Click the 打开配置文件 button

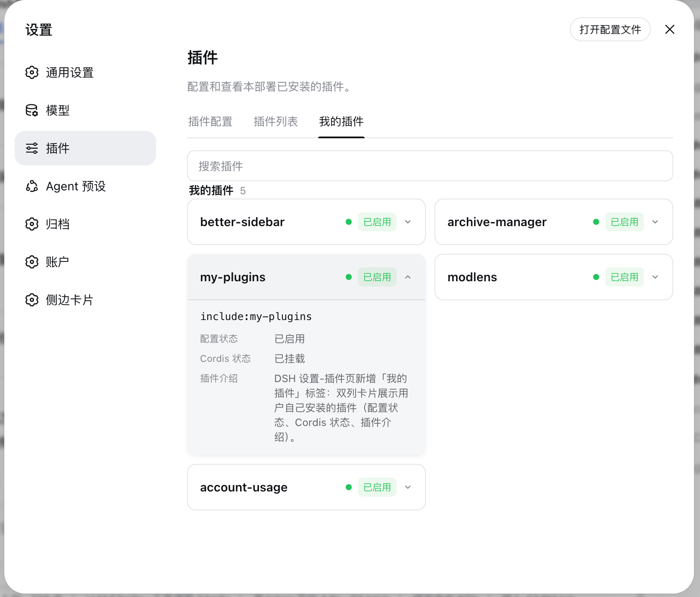(610, 29)
